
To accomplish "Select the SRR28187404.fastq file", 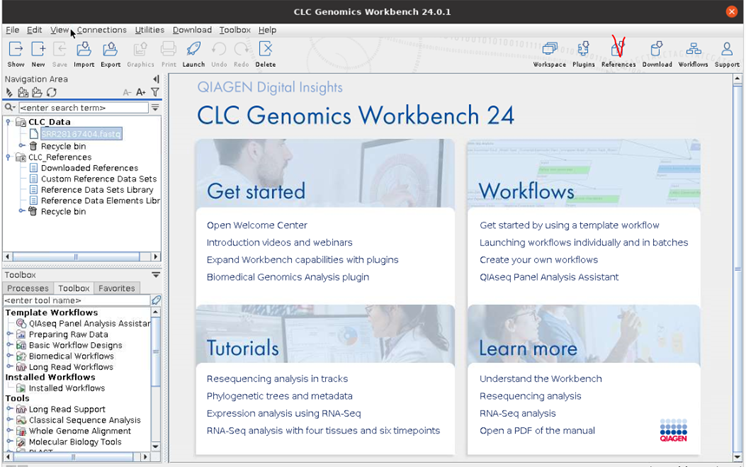I will (x=81, y=134).
